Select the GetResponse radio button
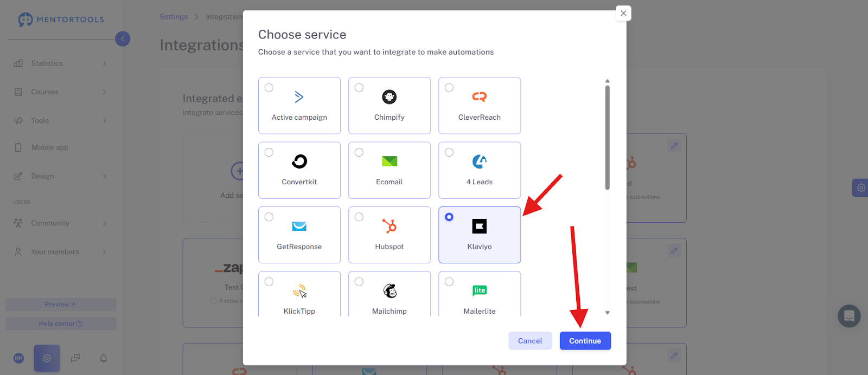The height and width of the screenshot is (375, 868). click(x=269, y=217)
